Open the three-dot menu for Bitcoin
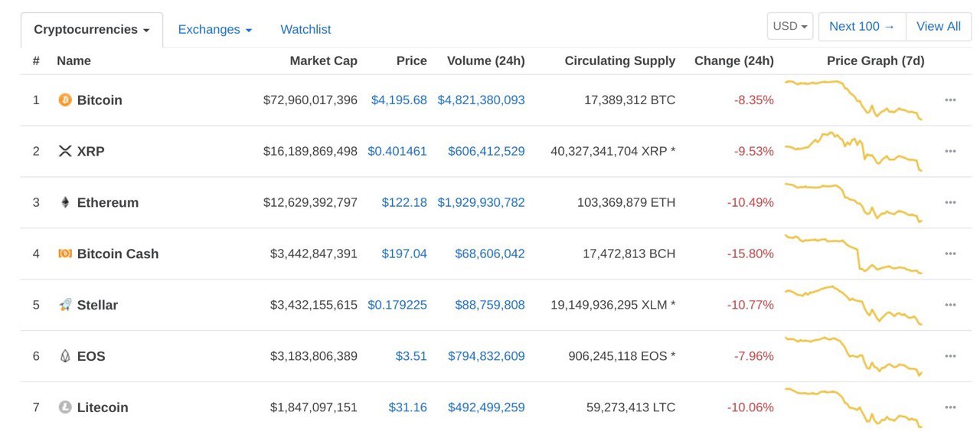This screenshot has width=980, height=432. (950, 100)
